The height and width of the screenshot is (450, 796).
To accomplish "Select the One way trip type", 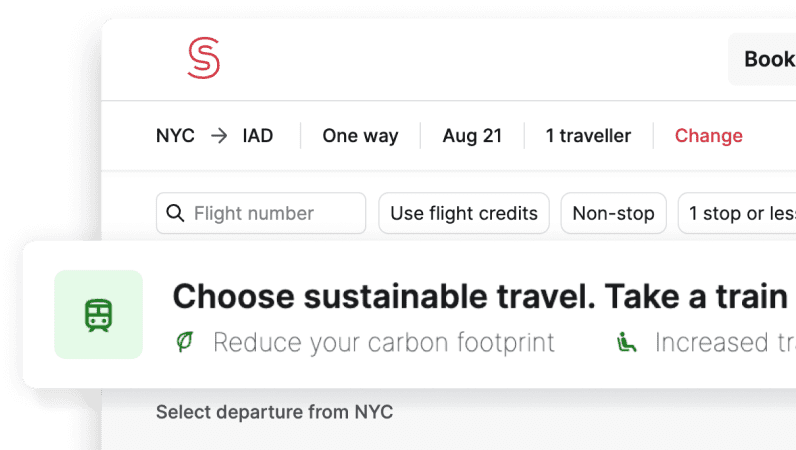I will [x=360, y=136].
